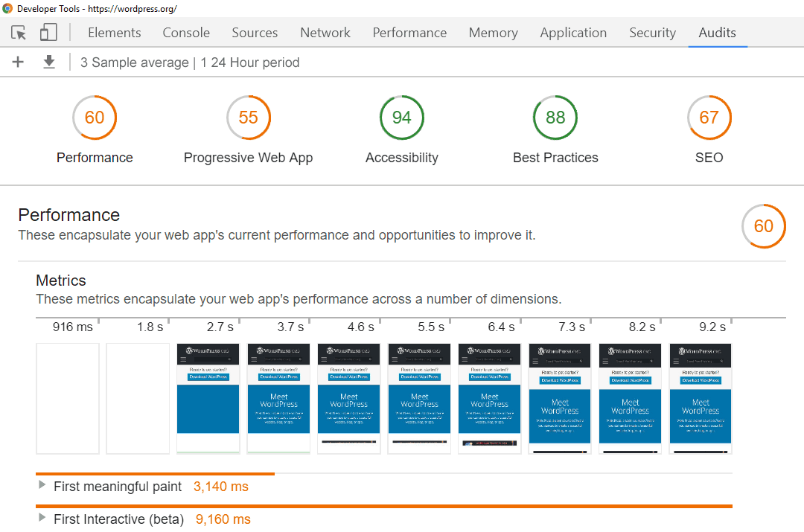The height and width of the screenshot is (532, 804).
Task: Click the First meaningful paint orange progress bar
Action: tap(155, 473)
